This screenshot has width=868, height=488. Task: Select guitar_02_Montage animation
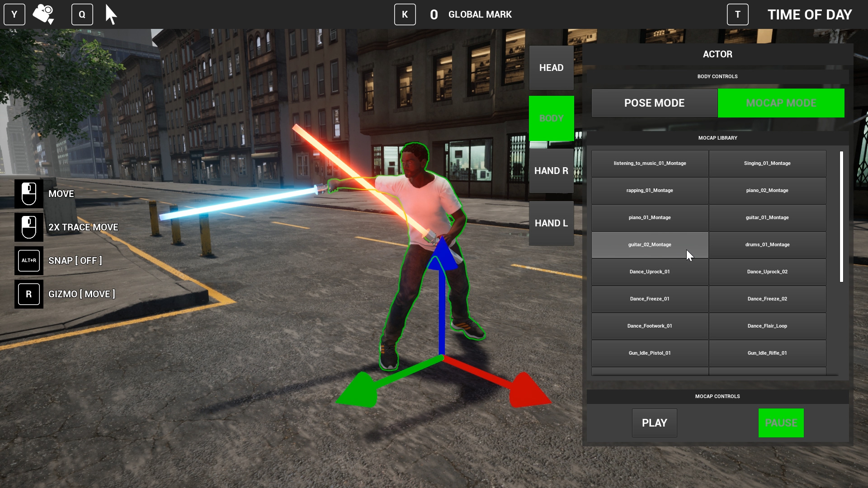pyautogui.click(x=650, y=245)
